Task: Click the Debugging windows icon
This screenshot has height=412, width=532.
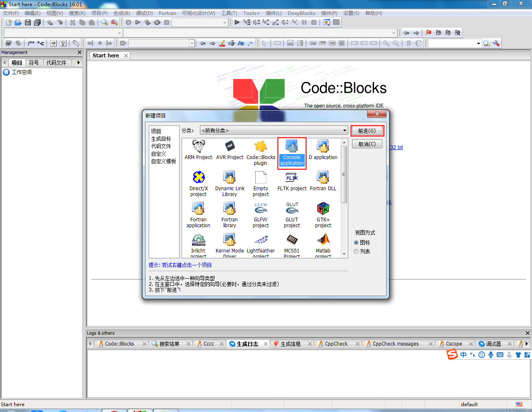Action: point(327,22)
